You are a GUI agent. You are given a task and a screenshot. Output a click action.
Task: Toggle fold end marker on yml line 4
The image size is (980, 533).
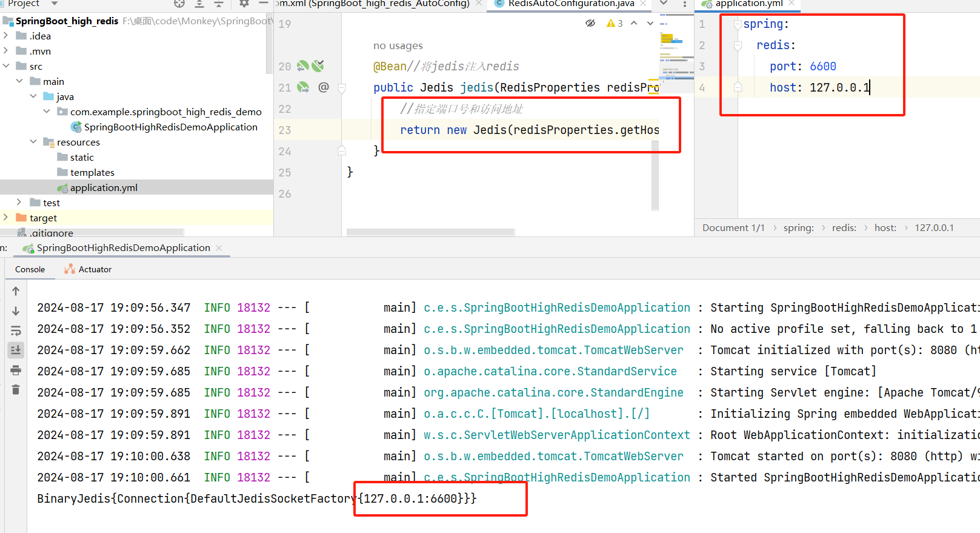[738, 87]
